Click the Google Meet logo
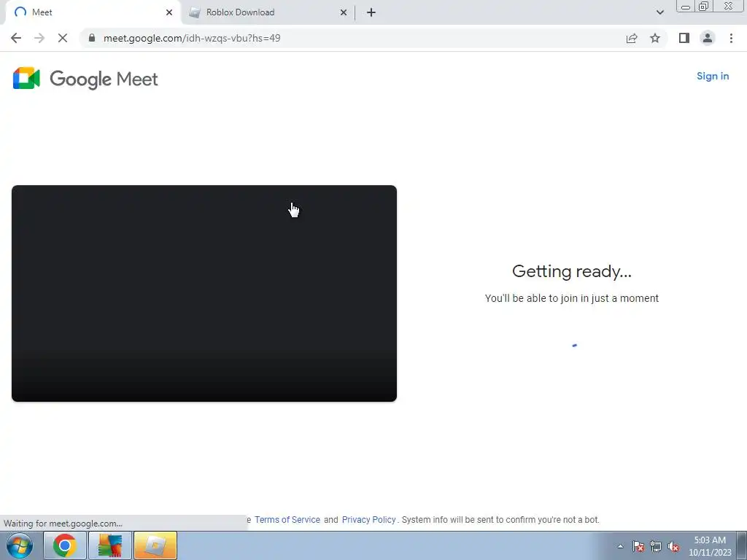Screen dimensions: 747x560 pos(85,79)
